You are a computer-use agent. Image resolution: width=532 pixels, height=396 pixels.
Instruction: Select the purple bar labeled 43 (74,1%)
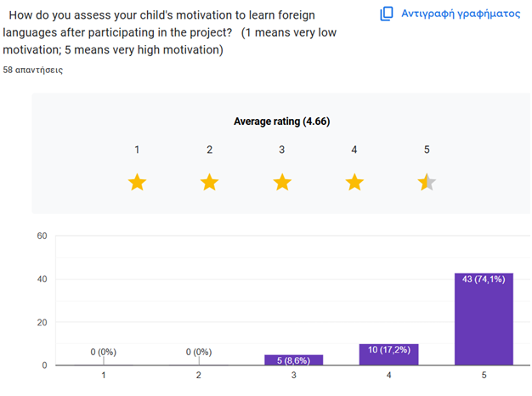(484, 320)
